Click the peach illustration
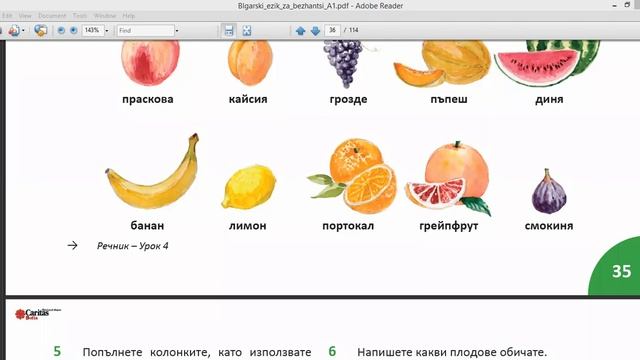 (x=150, y=63)
